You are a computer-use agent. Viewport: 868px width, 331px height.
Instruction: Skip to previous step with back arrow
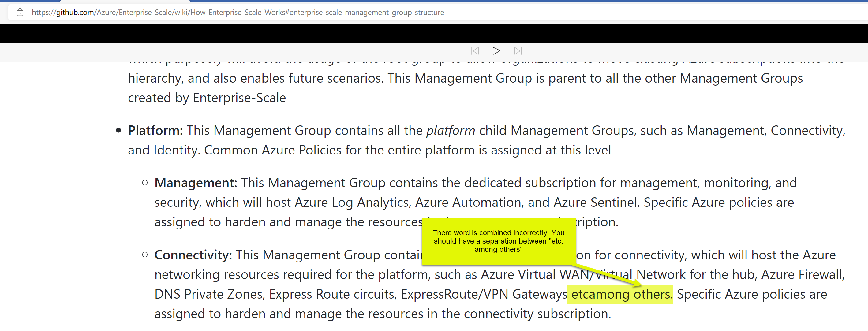point(475,51)
